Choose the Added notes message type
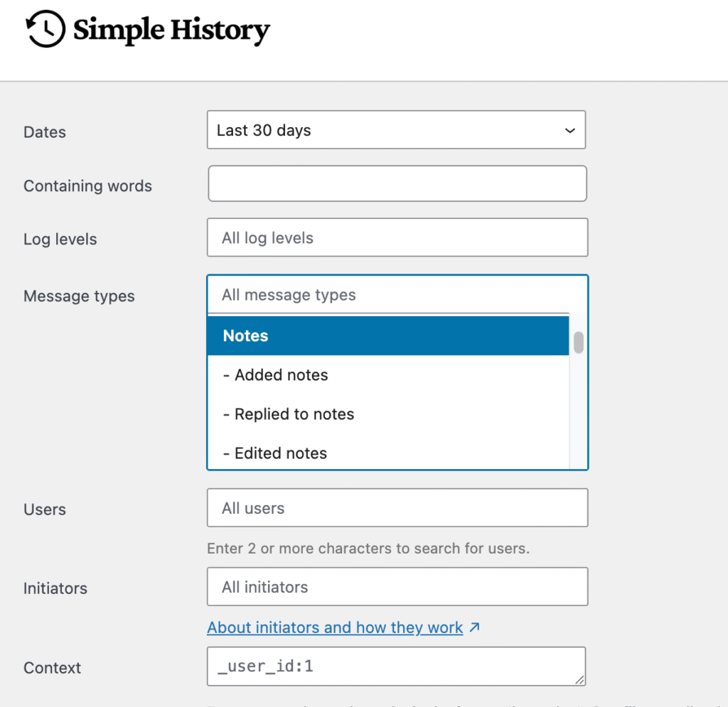 click(388, 375)
